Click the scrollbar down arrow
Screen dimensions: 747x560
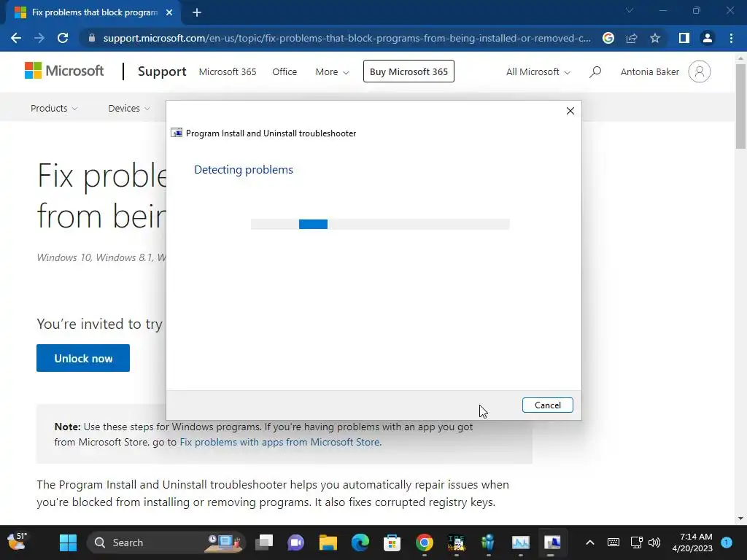point(740,518)
